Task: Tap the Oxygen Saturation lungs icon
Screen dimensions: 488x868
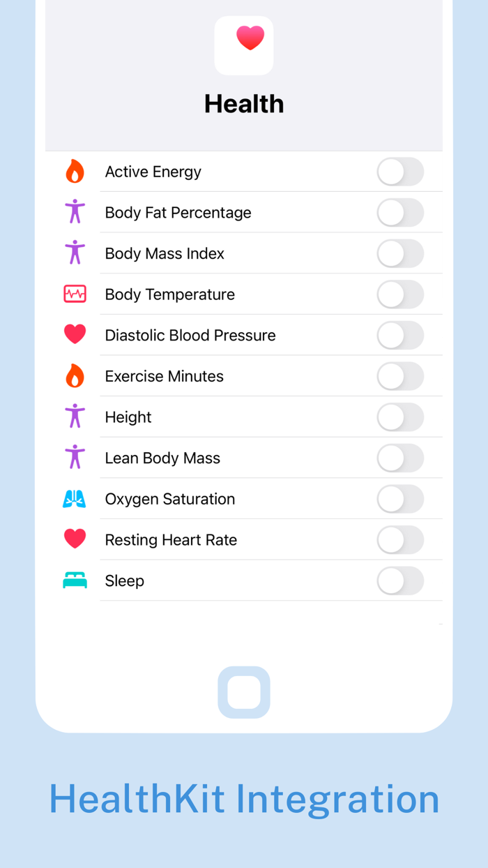Action: pyautogui.click(x=75, y=498)
